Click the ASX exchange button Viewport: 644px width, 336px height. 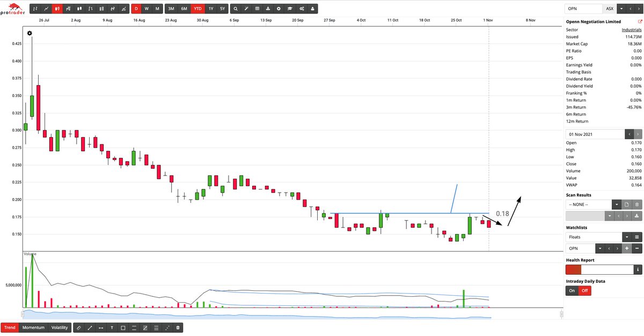coord(610,9)
